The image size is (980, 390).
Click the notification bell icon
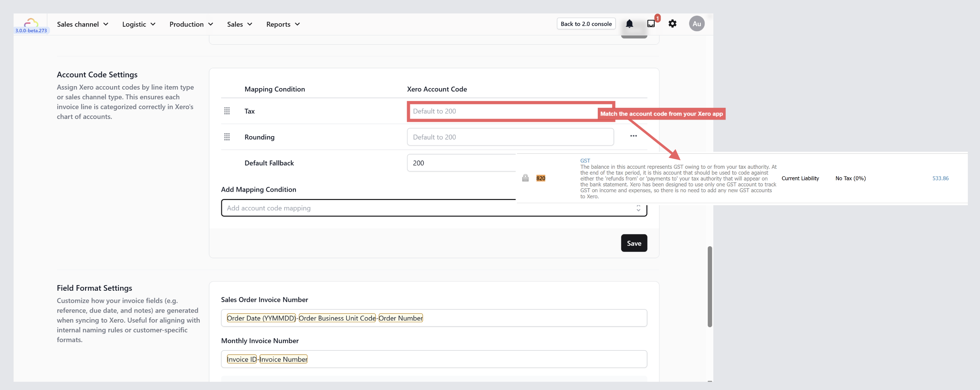coord(629,24)
